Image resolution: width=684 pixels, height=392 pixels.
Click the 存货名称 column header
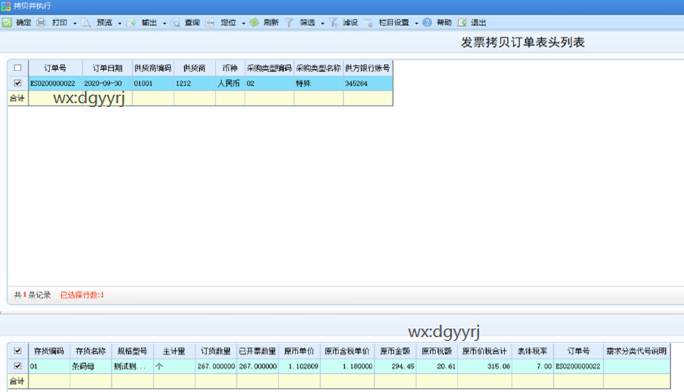coord(90,351)
